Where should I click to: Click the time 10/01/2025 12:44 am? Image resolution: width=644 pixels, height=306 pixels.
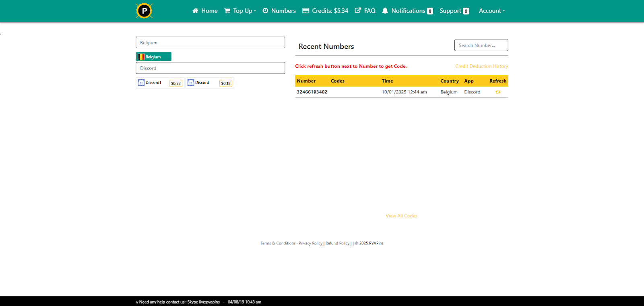[x=405, y=92]
